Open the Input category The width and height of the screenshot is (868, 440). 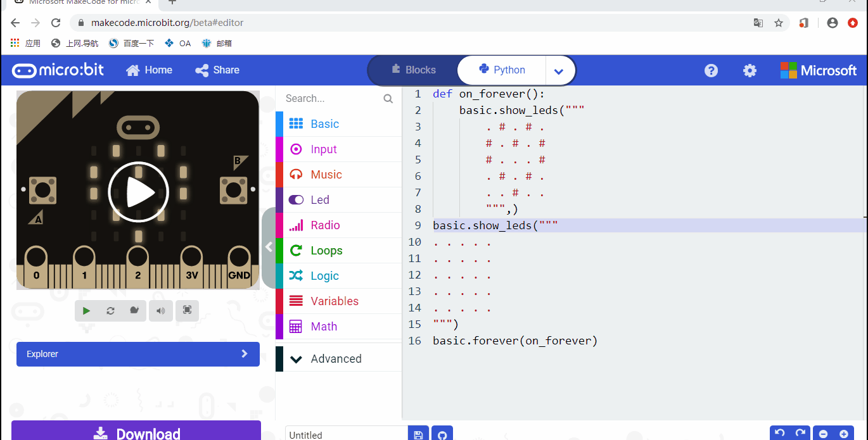339,149
